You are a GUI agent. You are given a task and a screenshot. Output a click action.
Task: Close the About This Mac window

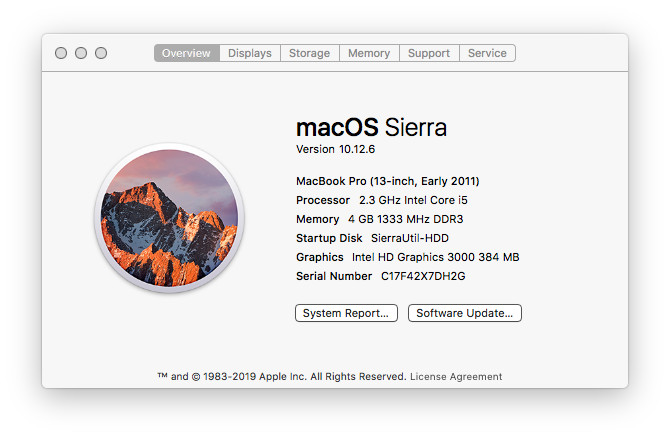point(61,53)
